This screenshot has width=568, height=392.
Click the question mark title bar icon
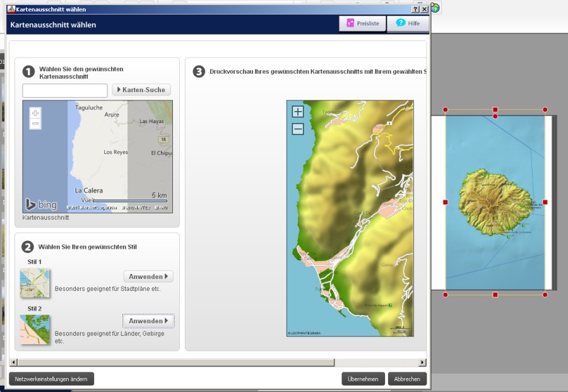(x=415, y=9)
